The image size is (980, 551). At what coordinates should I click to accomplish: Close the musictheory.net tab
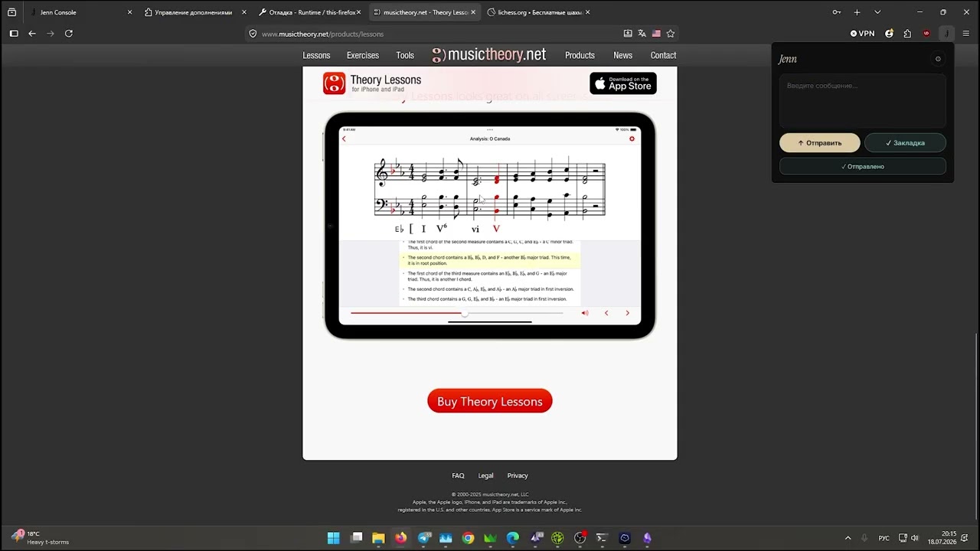pos(473,12)
